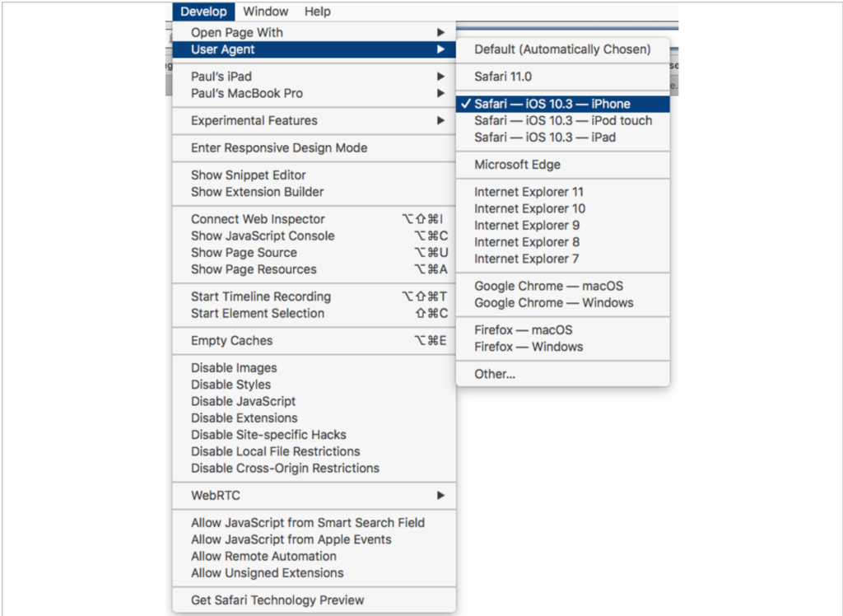Viewport: 843px width, 616px height.
Task: Open the Window menu in the menu bar
Action: (266, 12)
